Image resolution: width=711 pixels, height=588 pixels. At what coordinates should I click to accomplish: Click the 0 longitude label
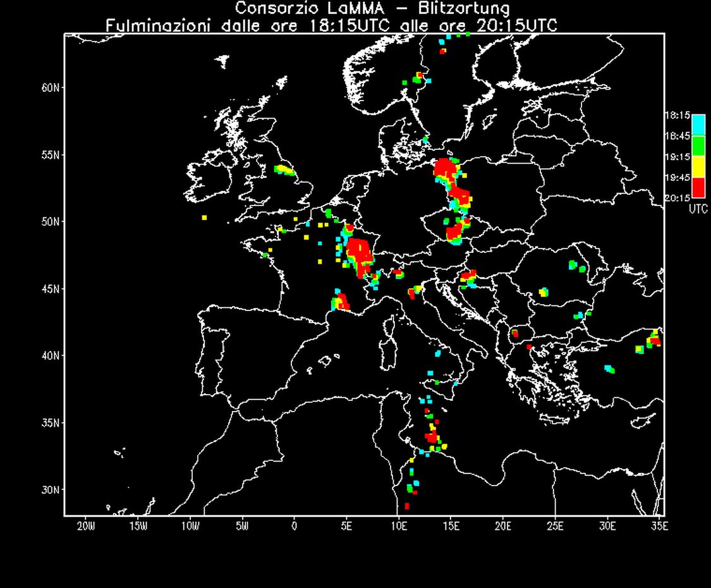(295, 526)
